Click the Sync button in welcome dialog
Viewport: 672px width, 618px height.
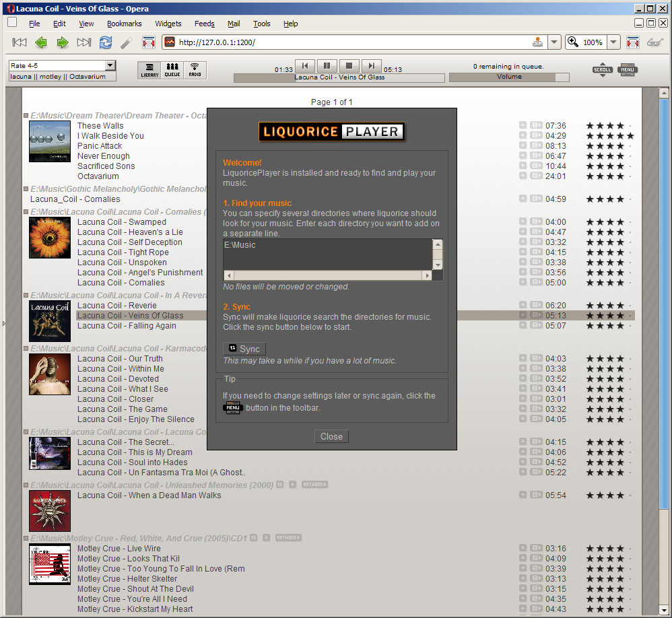click(244, 349)
